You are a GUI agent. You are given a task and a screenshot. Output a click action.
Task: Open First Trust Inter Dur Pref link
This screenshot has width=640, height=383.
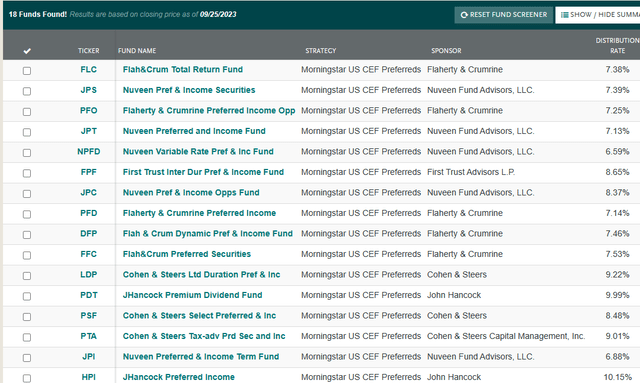click(x=203, y=172)
